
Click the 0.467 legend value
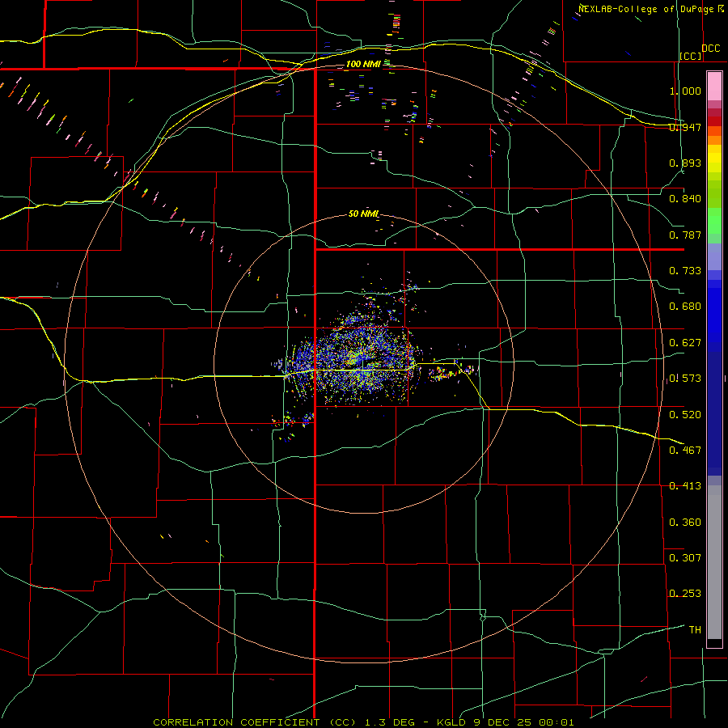pos(685,451)
